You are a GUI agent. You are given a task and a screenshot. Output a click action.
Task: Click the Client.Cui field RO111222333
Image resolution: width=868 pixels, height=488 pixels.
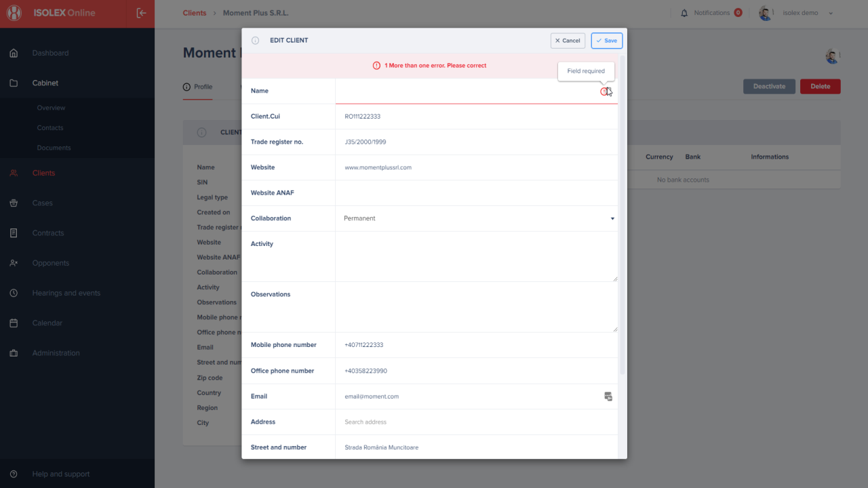coord(477,117)
